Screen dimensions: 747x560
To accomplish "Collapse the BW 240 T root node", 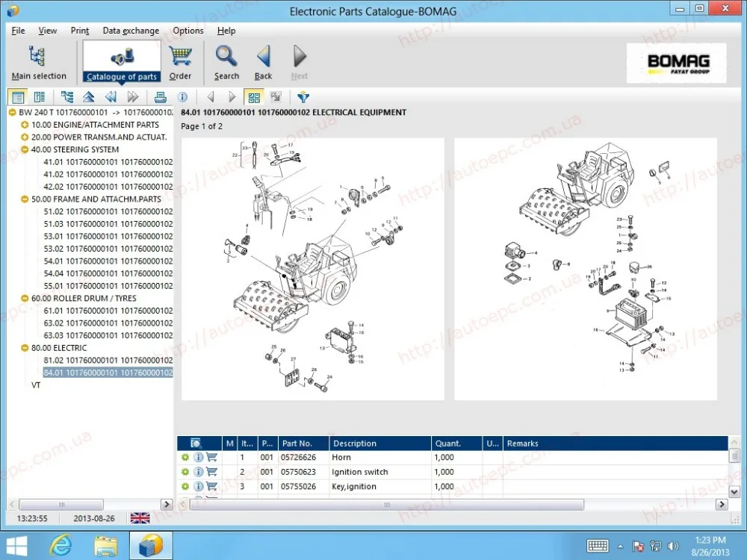I will [x=13, y=113].
